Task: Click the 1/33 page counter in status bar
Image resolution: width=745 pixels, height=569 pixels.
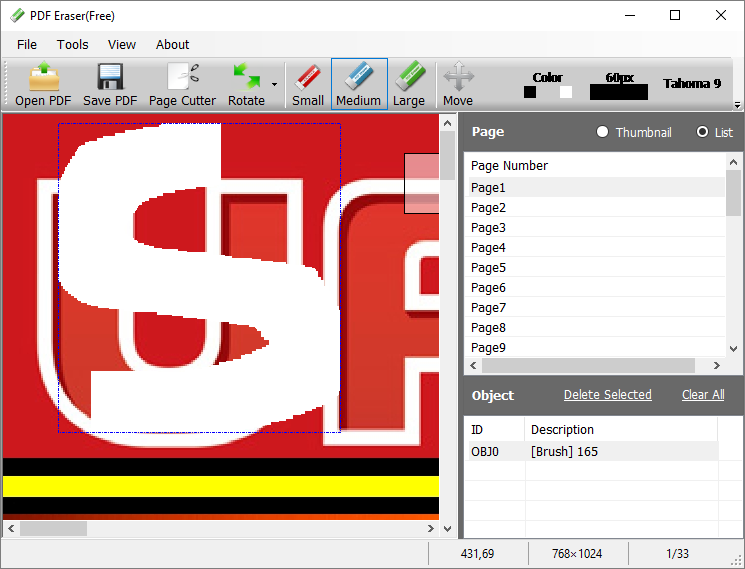Action: click(677, 553)
